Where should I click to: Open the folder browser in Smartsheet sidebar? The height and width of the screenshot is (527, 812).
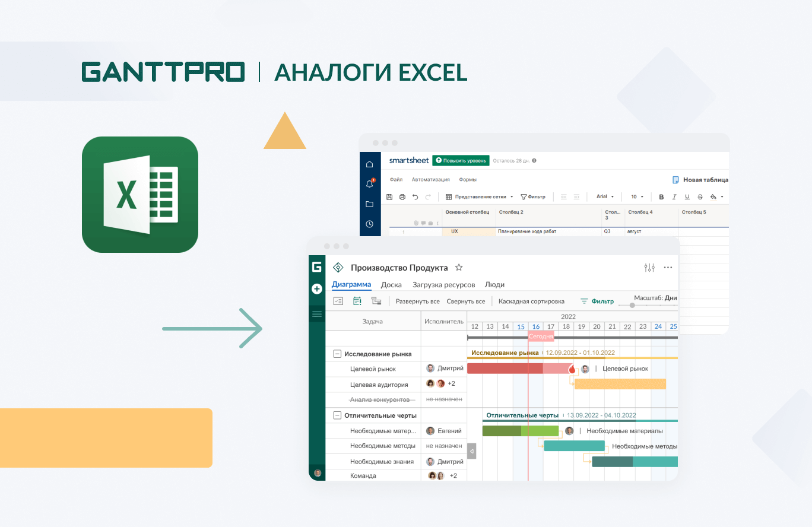(369, 204)
